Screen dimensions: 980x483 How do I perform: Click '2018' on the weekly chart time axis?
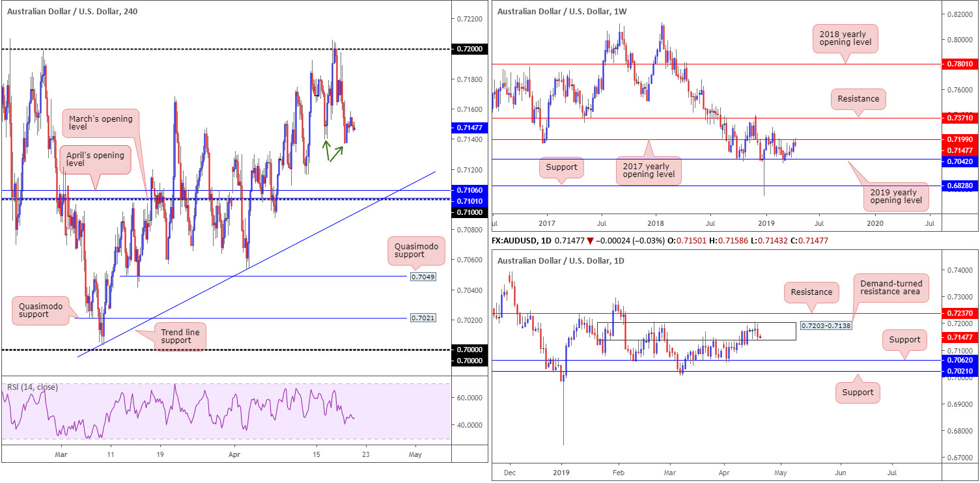point(655,224)
